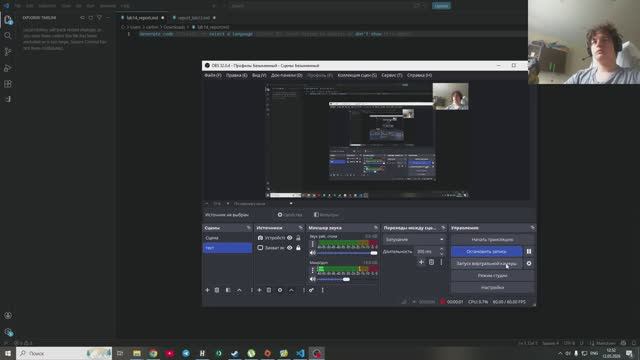Screen dimensions: 640x360
Task: Remove selected scene with trash icon in Scenes
Action: pyautogui.click(x=217, y=290)
